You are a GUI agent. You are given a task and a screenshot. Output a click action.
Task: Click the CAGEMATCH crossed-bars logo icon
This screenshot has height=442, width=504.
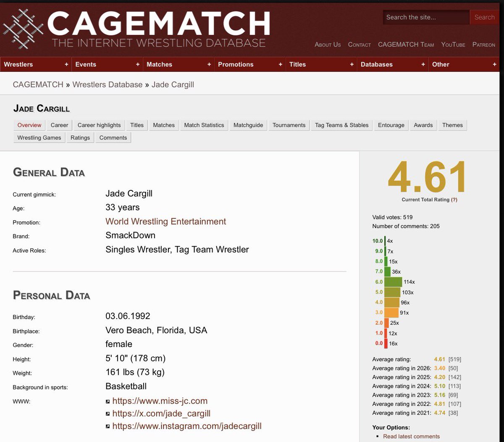point(23,29)
